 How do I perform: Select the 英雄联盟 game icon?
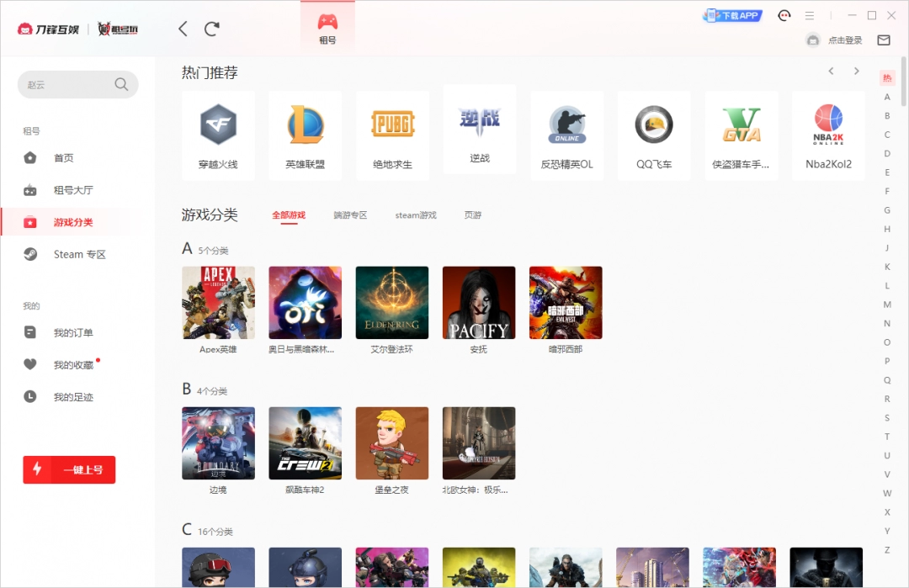[305, 126]
